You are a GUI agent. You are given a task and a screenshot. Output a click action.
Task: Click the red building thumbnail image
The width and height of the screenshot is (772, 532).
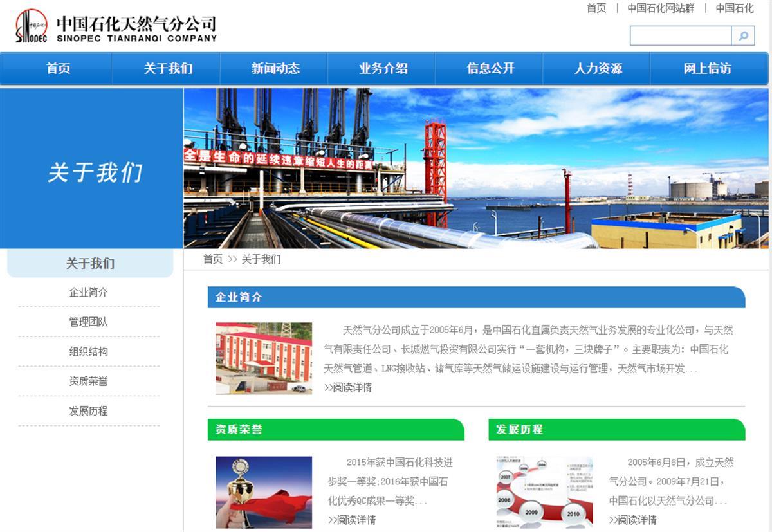click(264, 358)
